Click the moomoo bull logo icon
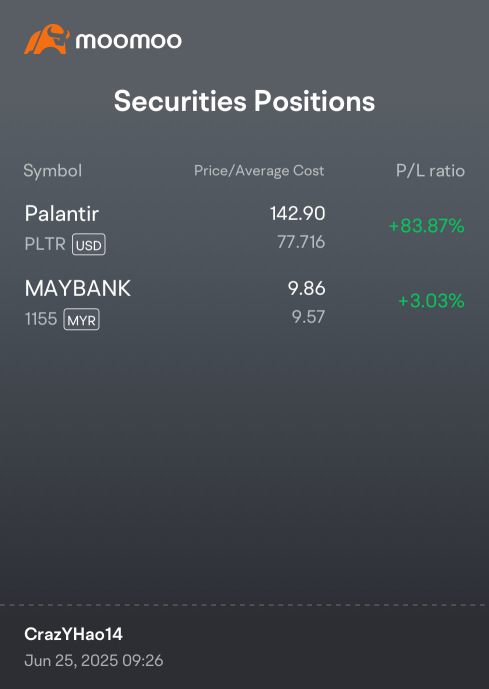Screen dimensions: 489x689 point(47,39)
